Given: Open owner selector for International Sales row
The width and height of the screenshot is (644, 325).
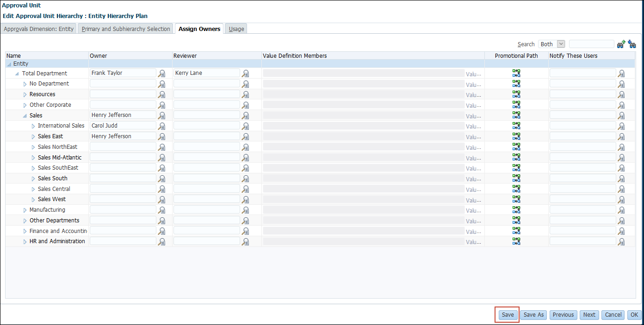Looking at the screenshot, I should point(162,126).
